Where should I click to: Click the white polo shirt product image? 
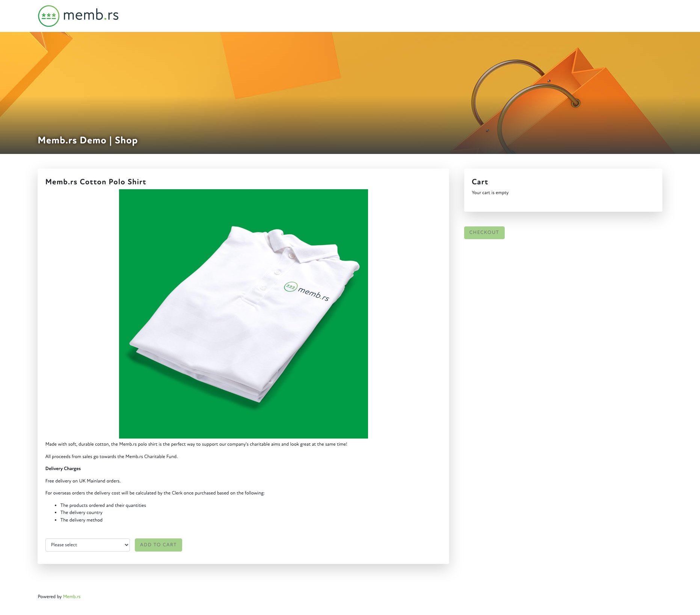(x=243, y=314)
